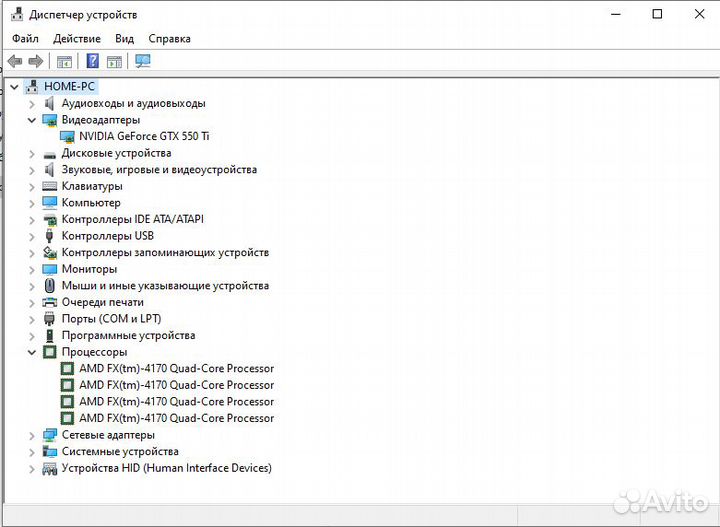Open the Файл menu
Screen dimensions: 720x527
(x=25, y=39)
